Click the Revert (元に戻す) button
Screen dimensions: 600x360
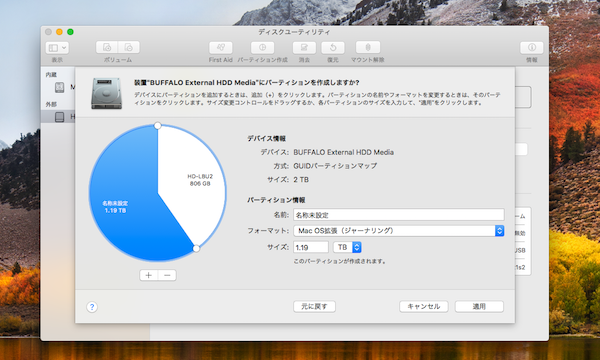coord(315,306)
